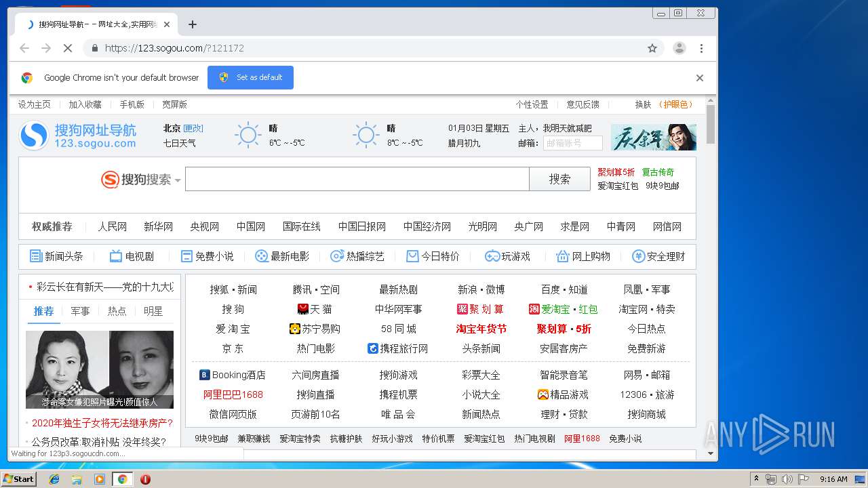
Task: Click the Sogou navigation logo
Action: [x=77, y=136]
